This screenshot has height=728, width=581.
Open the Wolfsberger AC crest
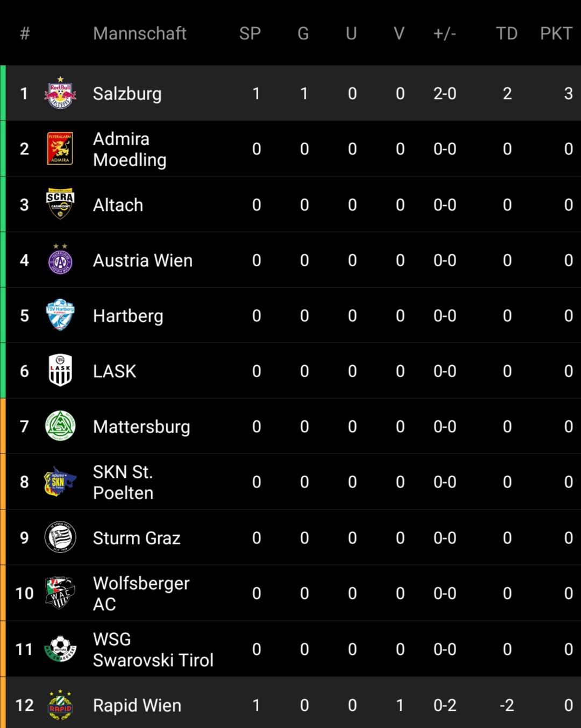click(60, 592)
